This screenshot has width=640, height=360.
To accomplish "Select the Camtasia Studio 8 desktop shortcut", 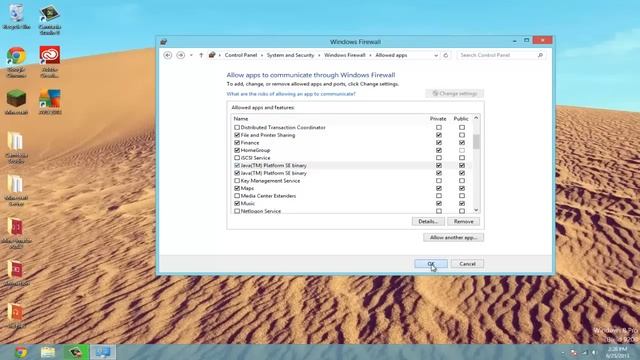I will [x=50, y=19].
